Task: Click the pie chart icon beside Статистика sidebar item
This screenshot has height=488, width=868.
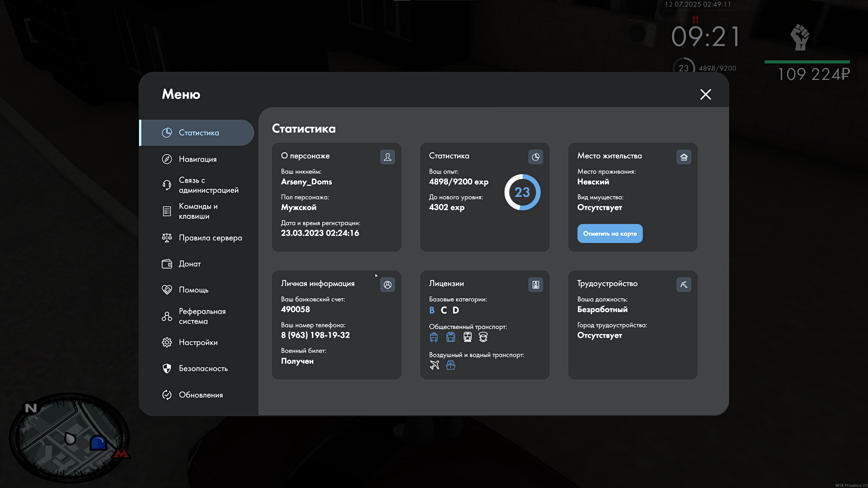Action: [167, 133]
